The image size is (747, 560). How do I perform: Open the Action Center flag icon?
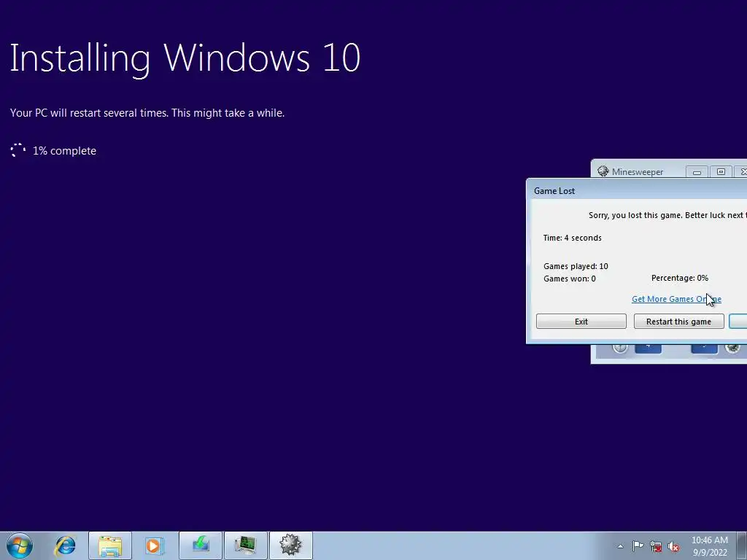tap(638, 545)
